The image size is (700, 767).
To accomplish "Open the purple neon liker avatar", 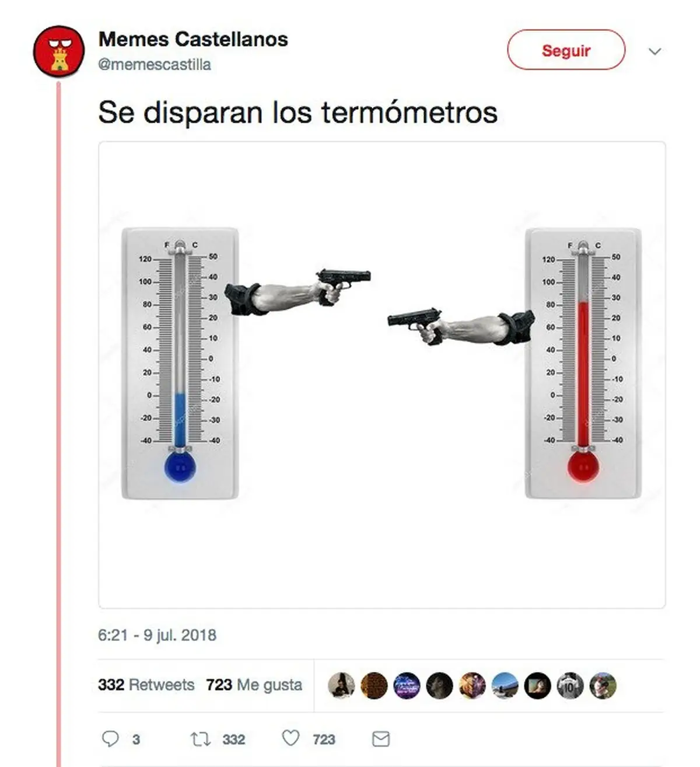I will point(407,685).
